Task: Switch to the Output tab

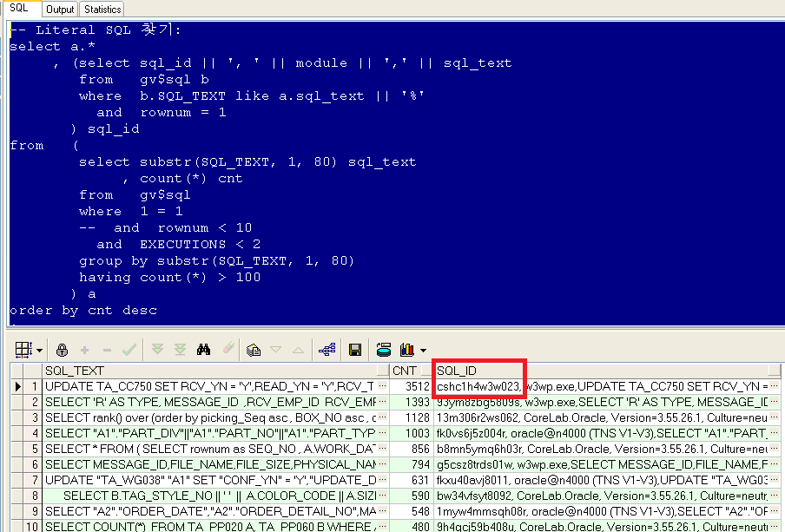Action: tap(59, 9)
